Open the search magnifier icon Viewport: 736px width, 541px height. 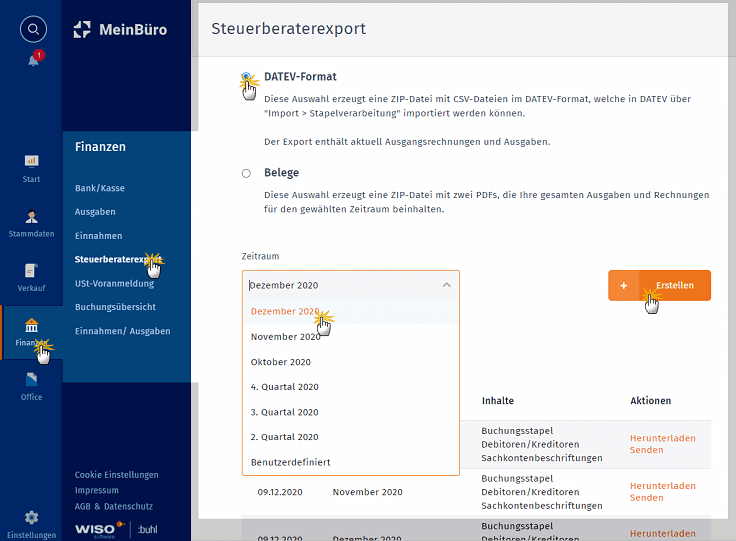[x=33, y=29]
